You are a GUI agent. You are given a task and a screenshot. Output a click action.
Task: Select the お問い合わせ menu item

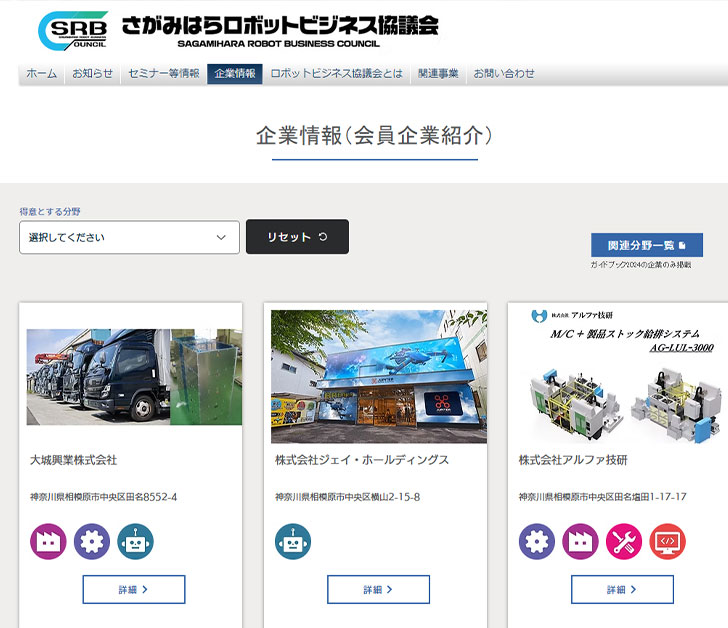pos(504,74)
